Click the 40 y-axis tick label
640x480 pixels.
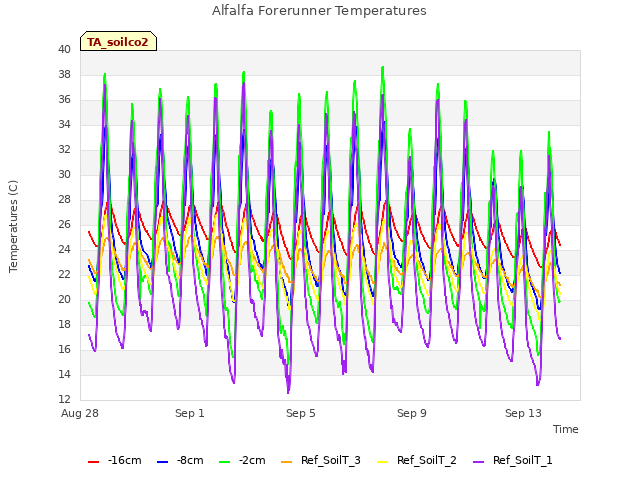[64, 49]
